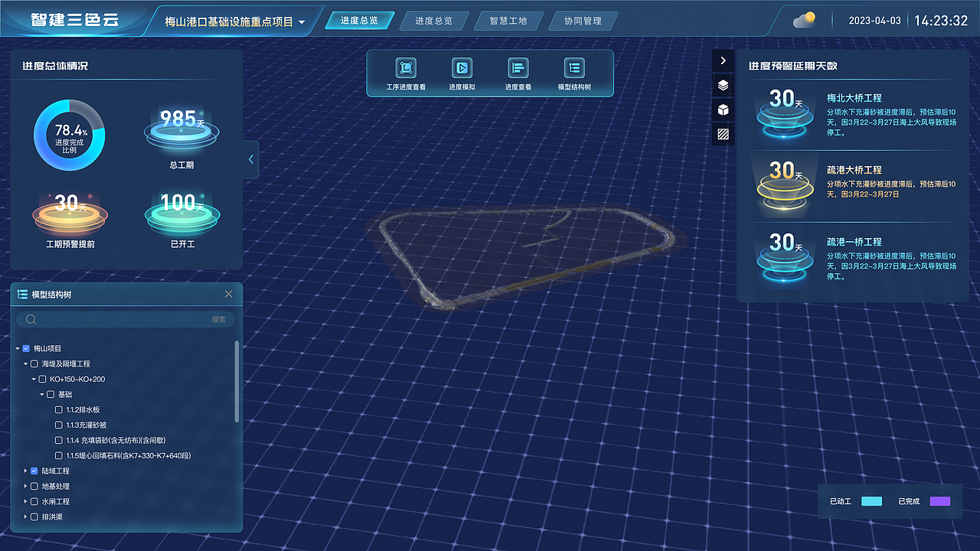Collapse right panel with arrow button

[x=723, y=60]
